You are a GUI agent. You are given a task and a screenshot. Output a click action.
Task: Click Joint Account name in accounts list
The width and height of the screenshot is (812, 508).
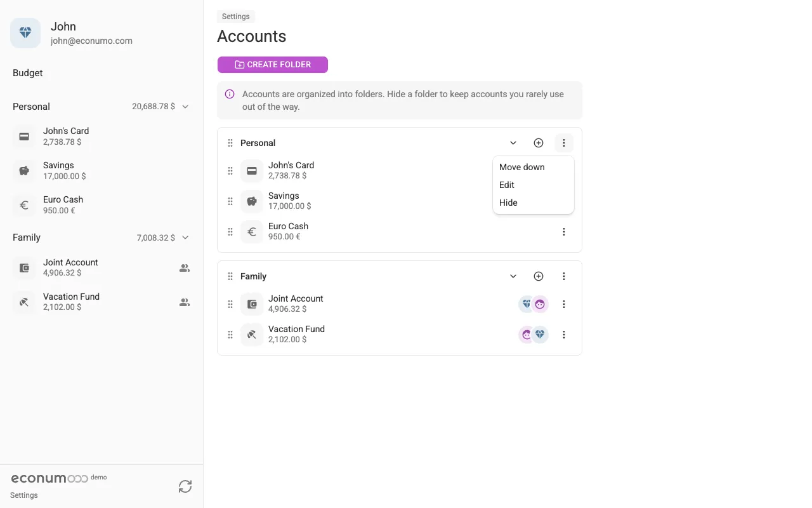tap(296, 298)
